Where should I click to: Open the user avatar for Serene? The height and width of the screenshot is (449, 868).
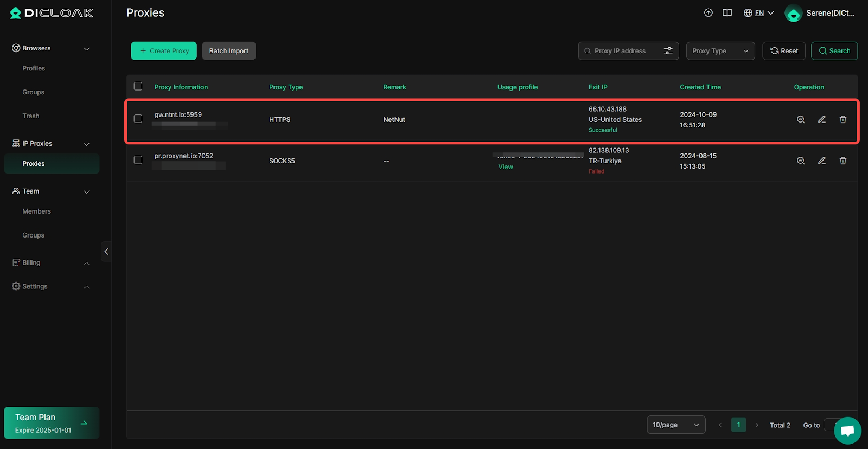(x=794, y=13)
